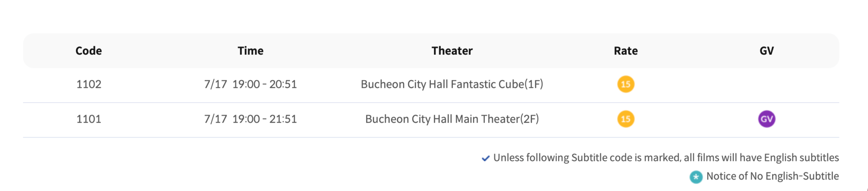Click the English subtitles note text
This screenshot has height=191, width=868.
(666, 157)
